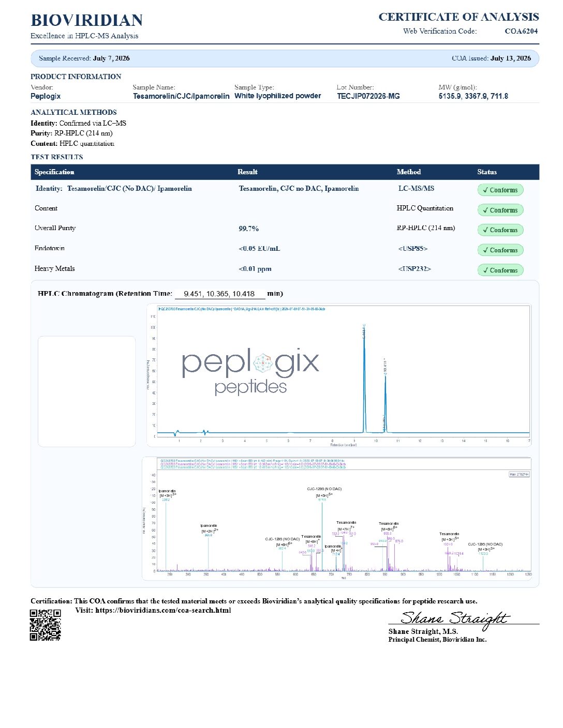Click the Specification column header
This screenshot has height=728, width=563.
click(x=54, y=172)
